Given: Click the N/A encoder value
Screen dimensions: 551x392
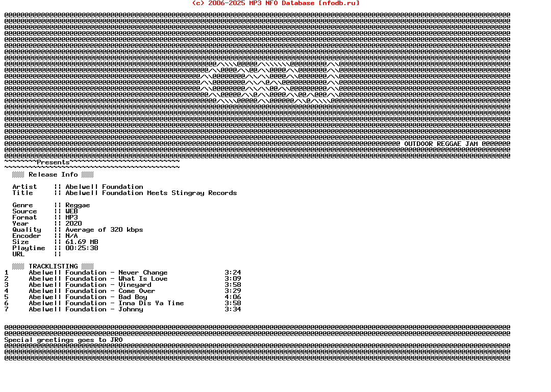Looking at the screenshot, I should (71, 236).
